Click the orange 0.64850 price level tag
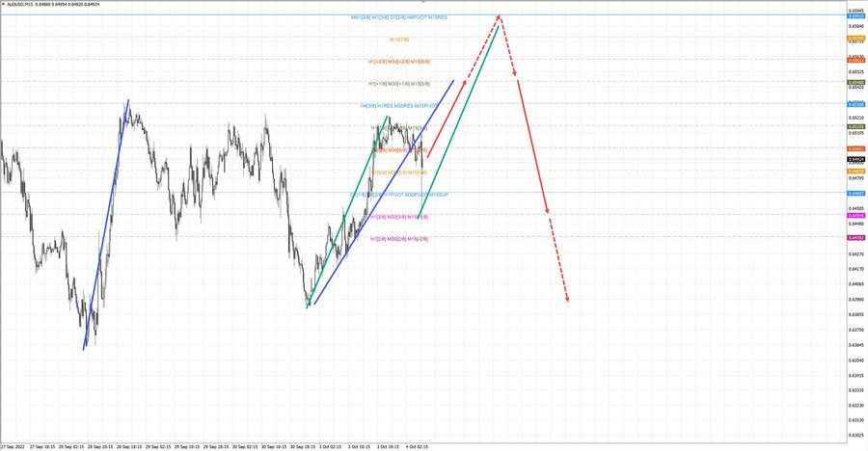 856,171
